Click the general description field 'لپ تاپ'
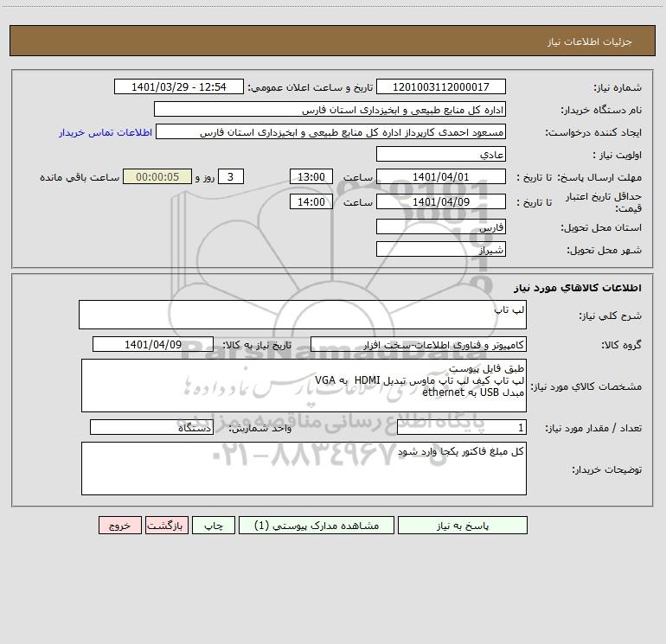Image resolution: width=666 pixels, height=644 pixels. pyautogui.click(x=303, y=315)
